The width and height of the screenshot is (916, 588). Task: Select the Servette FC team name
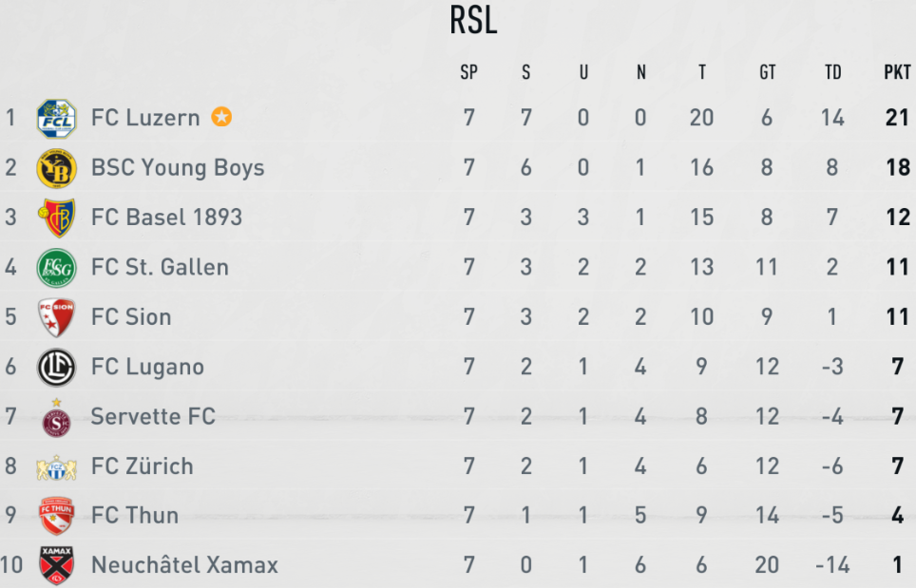[x=153, y=416]
